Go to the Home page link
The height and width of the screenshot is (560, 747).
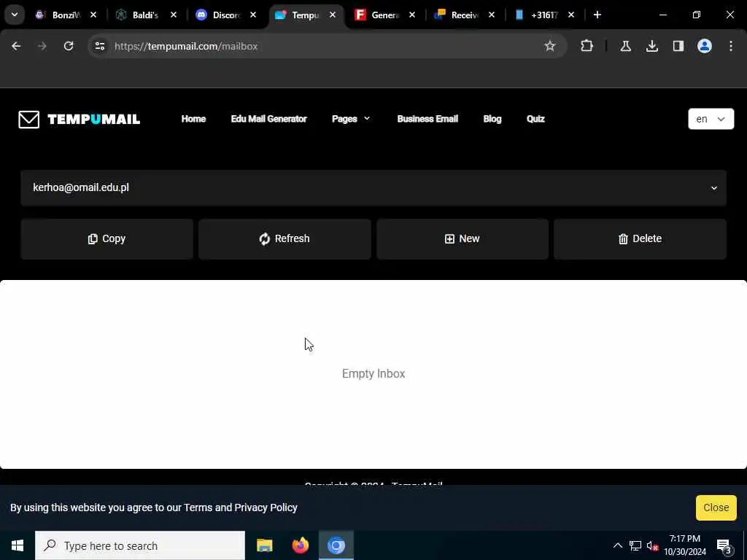[193, 119]
